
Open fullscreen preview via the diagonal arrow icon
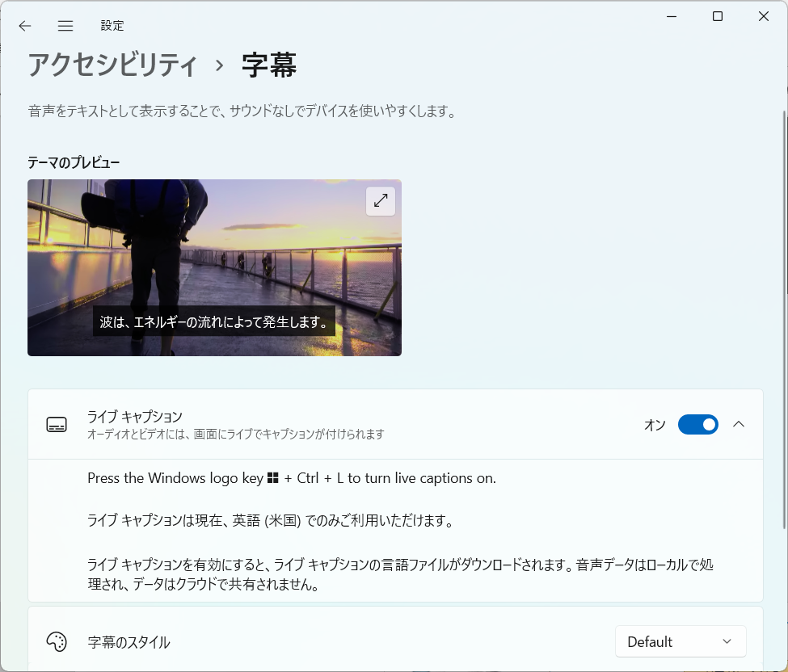(380, 201)
